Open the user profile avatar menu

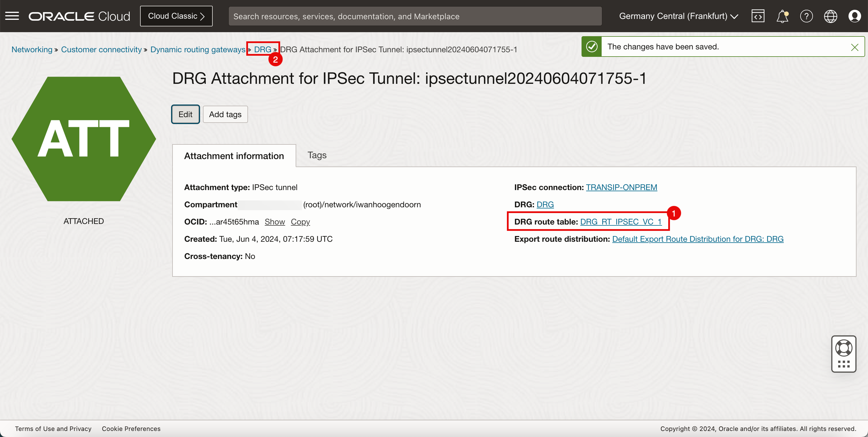click(x=855, y=16)
